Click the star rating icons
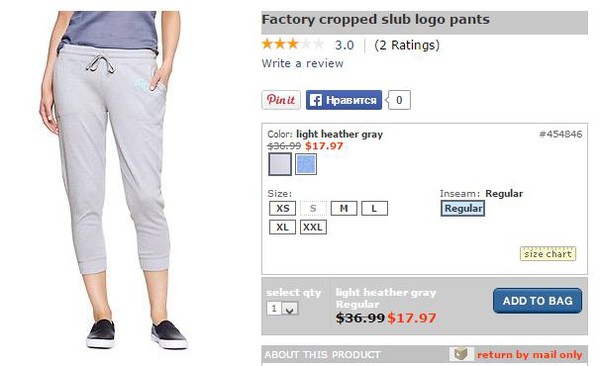 [293, 44]
